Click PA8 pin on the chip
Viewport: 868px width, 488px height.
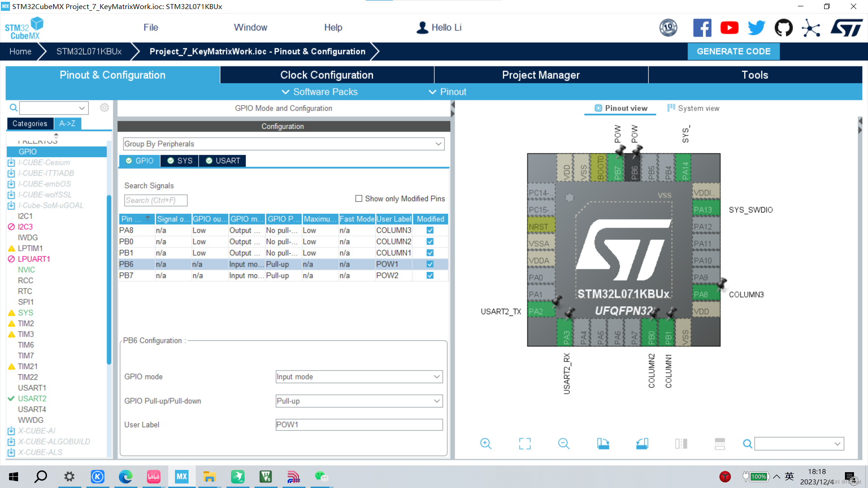pyautogui.click(x=706, y=295)
